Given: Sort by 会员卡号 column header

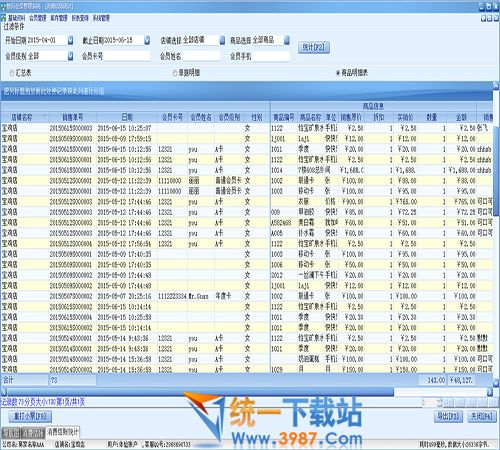Looking at the screenshot, I should pos(172,117).
